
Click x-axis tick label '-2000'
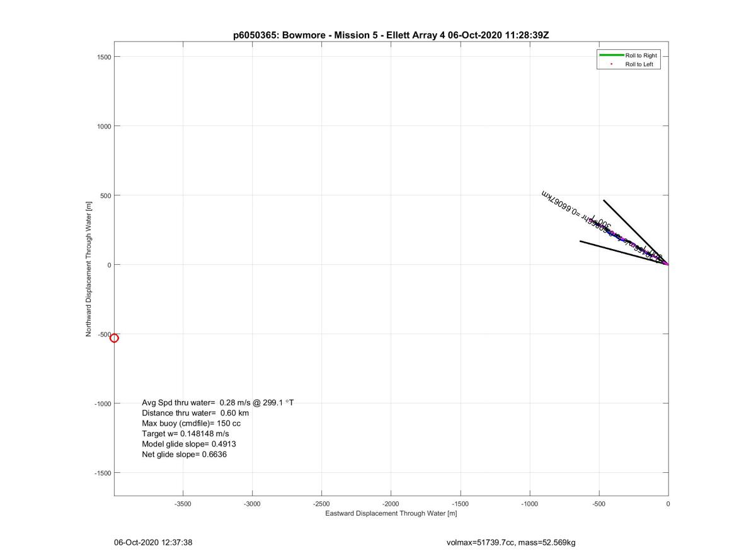[391, 504]
